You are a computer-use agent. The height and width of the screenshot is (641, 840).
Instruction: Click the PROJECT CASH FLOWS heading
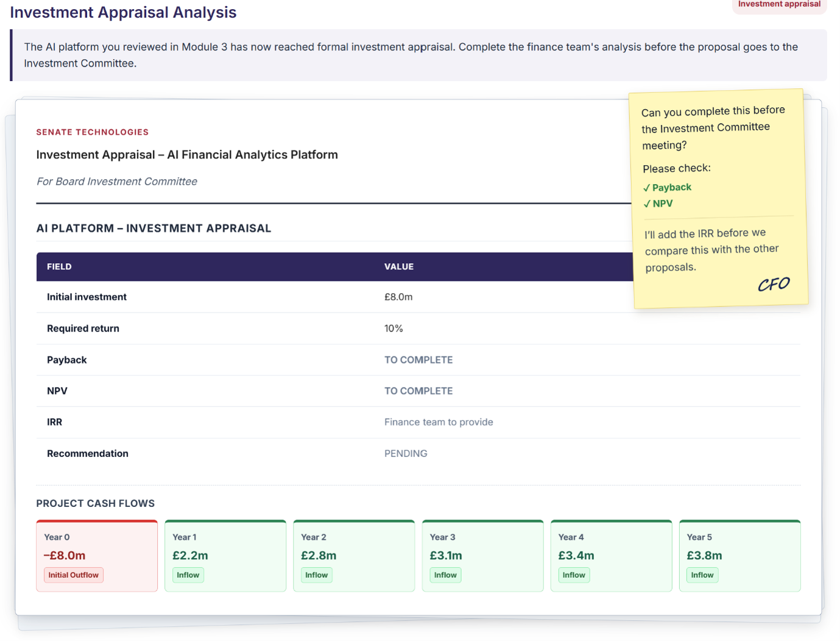point(96,504)
